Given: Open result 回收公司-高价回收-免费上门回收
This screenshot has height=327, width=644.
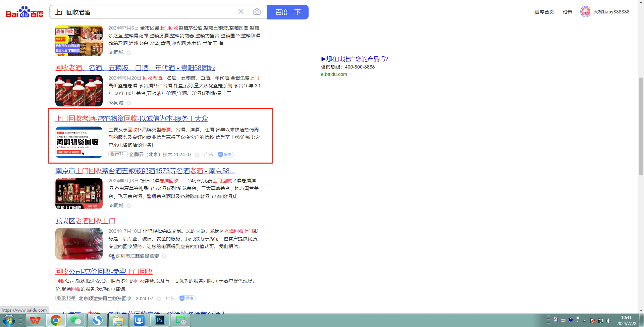Looking at the screenshot, I should (x=104, y=272).
